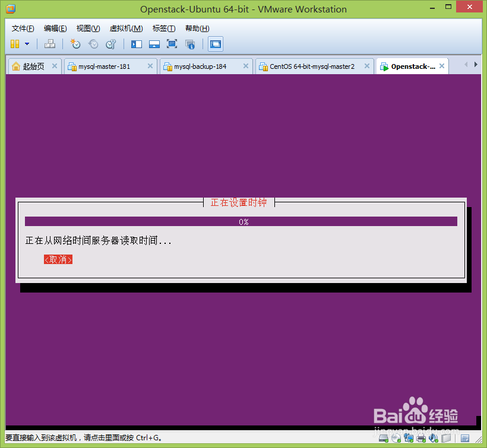Select the CentOS 64-bit-mysql-master2 tab
Viewport: 487px width, 448px height.
point(312,66)
